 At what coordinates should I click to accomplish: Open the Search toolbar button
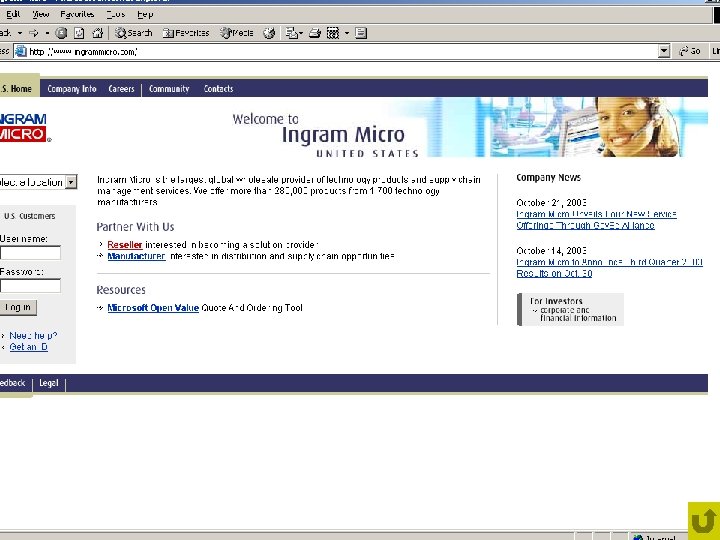(x=134, y=33)
